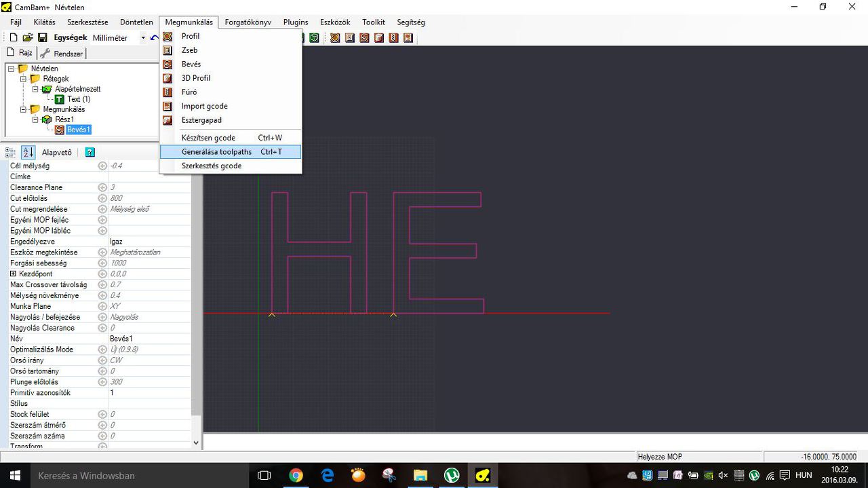The width and height of the screenshot is (868, 488).
Task: Choose Készítsen gcode menu entry
Action: tap(231, 138)
